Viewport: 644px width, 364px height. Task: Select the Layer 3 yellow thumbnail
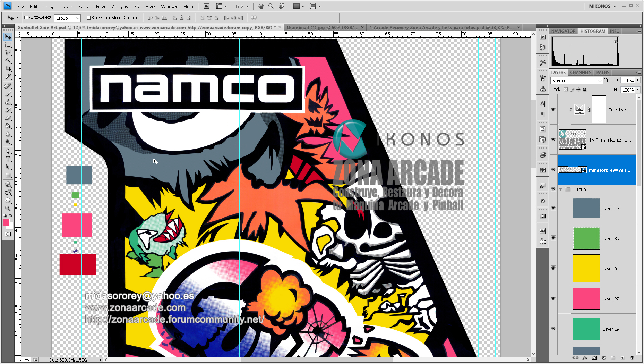(x=586, y=268)
